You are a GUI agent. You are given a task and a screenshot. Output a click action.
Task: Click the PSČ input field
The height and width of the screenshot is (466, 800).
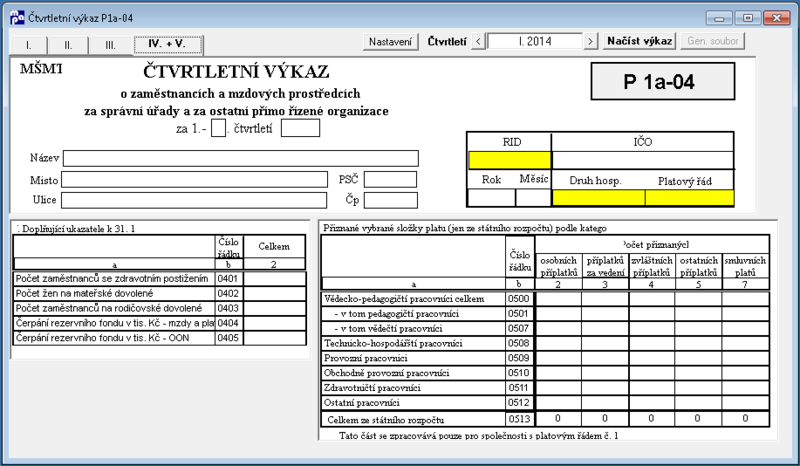click(x=390, y=180)
